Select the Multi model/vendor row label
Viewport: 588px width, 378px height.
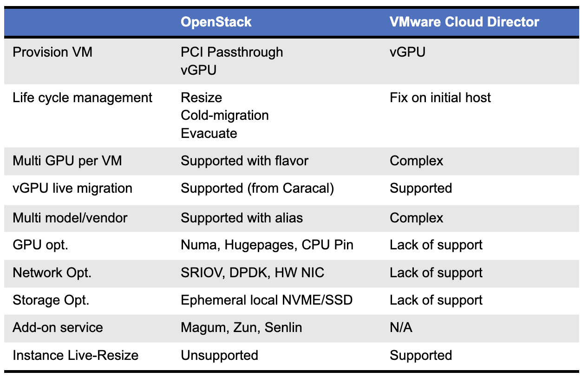(70, 218)
